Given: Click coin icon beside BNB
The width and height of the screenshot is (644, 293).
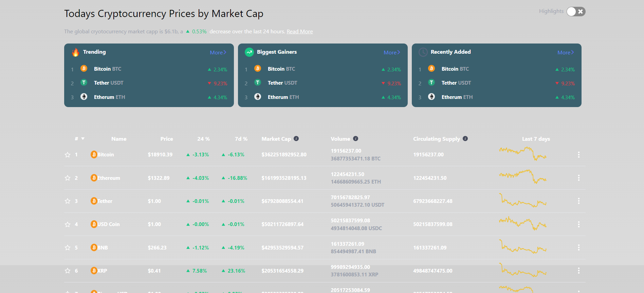Looking at the screenshot, I should (x=94, y=247).
